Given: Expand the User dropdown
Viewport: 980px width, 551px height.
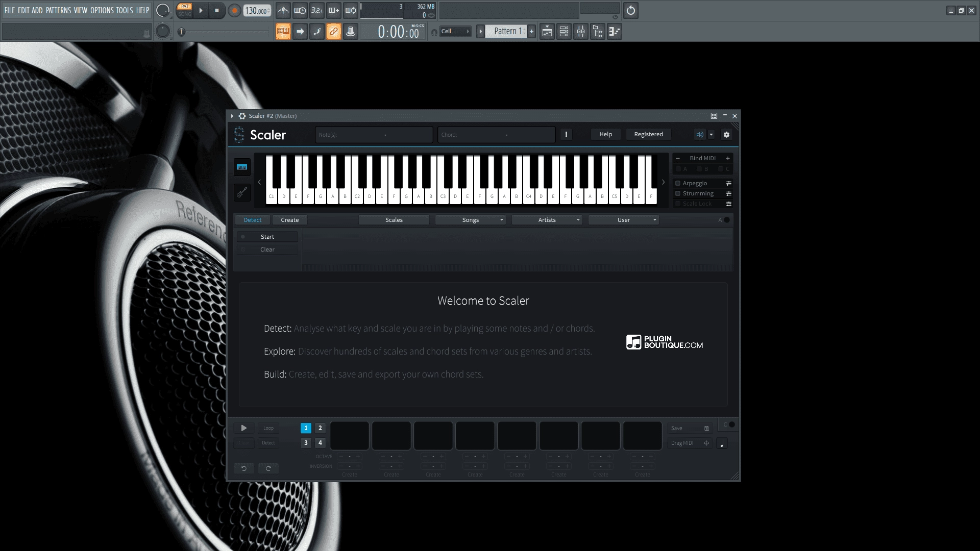Looking at the screenshot, I should (x=624, y=220).
